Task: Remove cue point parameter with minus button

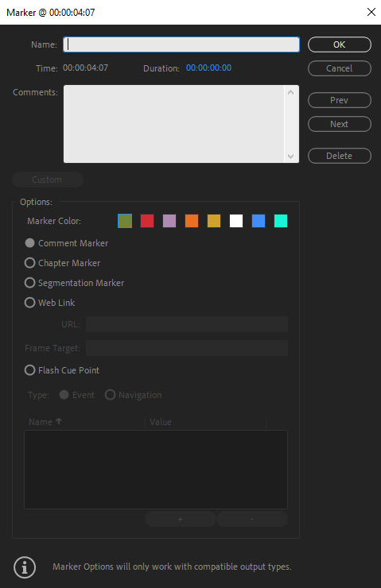Action: tap(252, 520)
